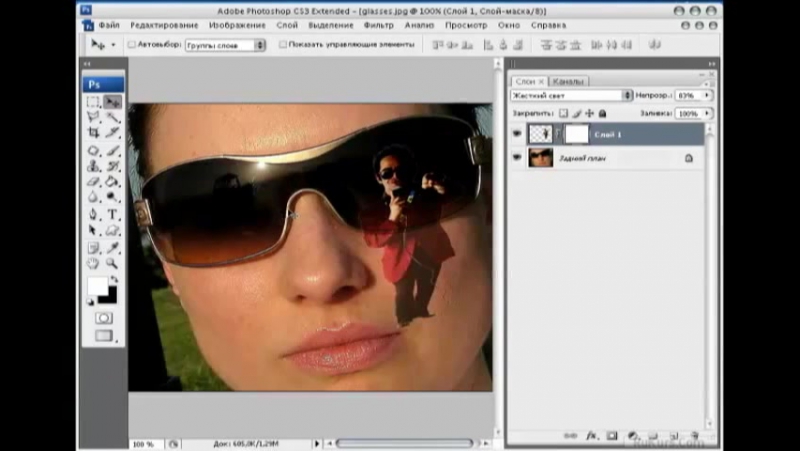Image resolution: width=800 pixels, height=451 pixels.
Task: Select the Hand tool
Action: click(94, 263)
